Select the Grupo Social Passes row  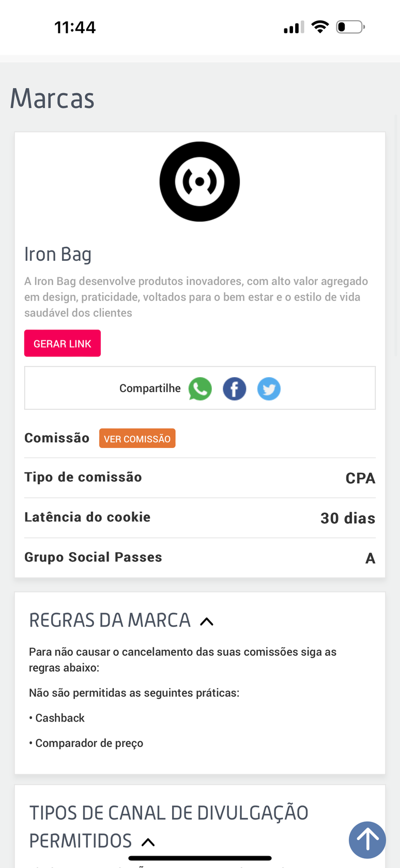coord(199,558)
